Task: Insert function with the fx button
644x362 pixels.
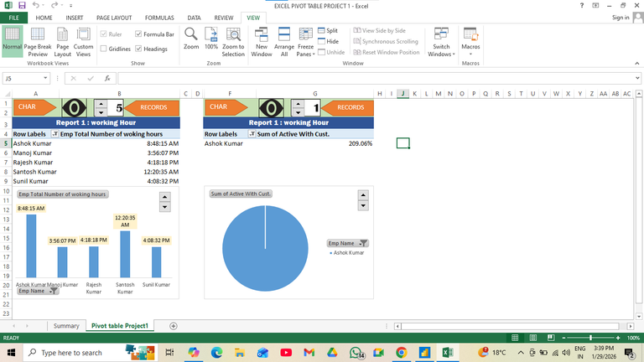Action: (x=107, y=78)
